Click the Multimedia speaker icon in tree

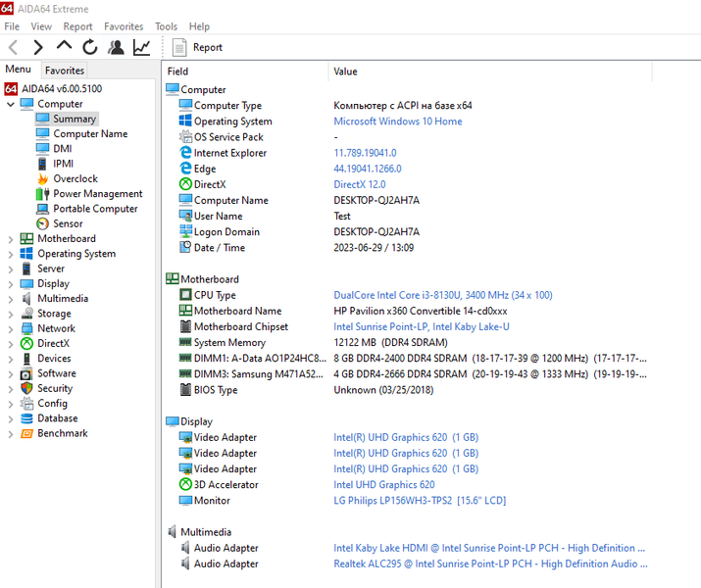click(x=26, y=299)
